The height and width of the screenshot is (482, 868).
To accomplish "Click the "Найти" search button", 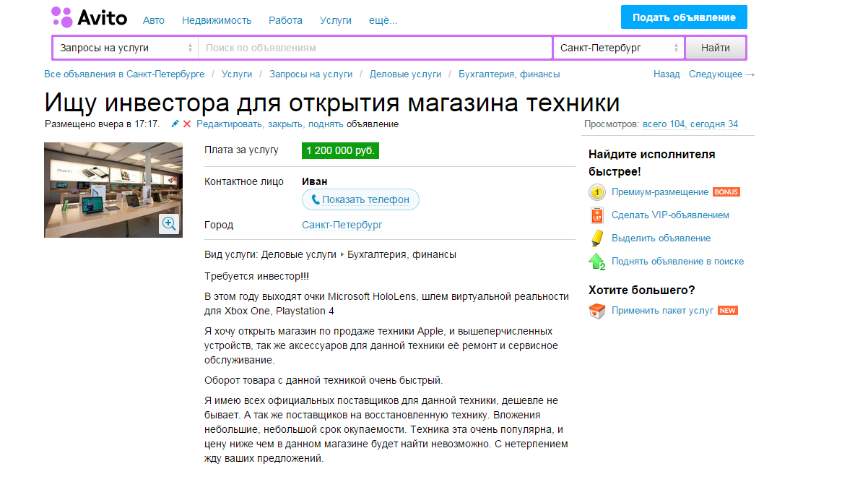I will pyautogui.click(x=715, y=48).
